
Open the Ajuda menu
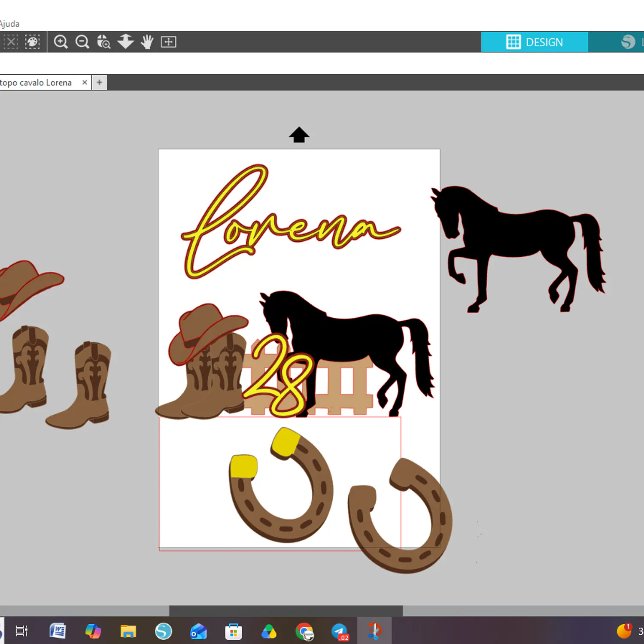pos(9,24)
